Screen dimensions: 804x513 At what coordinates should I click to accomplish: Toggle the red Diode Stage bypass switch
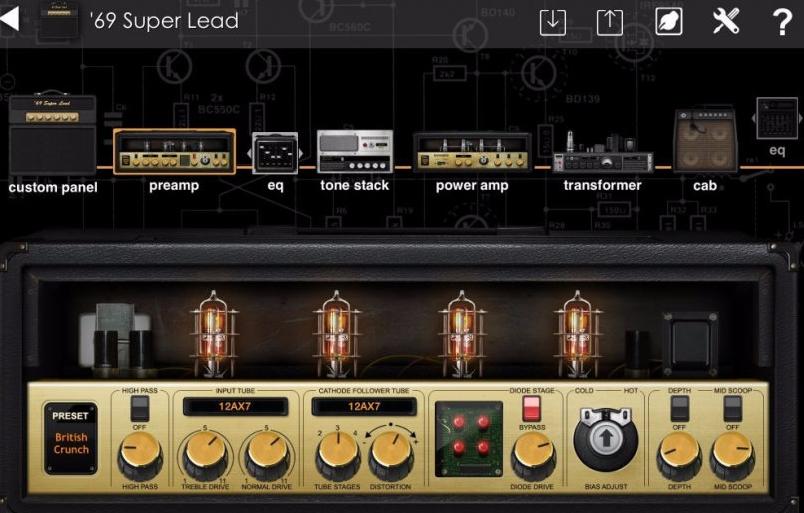(531, 408)
